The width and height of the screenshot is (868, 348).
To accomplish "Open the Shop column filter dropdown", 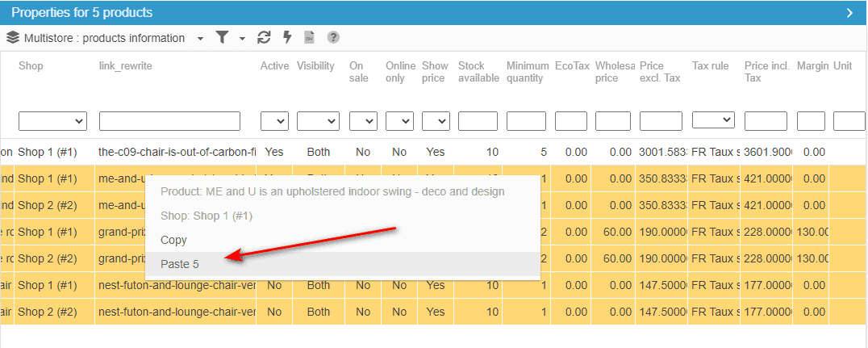I will click(x=52, y=121).
